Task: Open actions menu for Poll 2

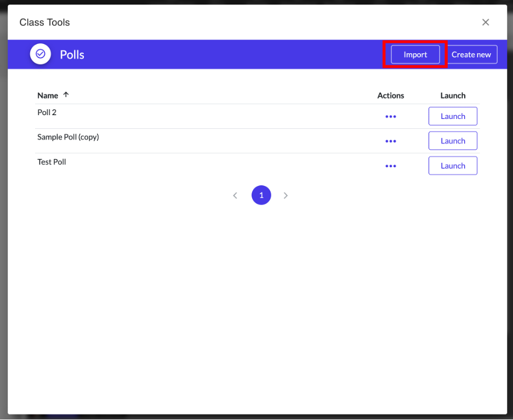Action: [390, 116]
